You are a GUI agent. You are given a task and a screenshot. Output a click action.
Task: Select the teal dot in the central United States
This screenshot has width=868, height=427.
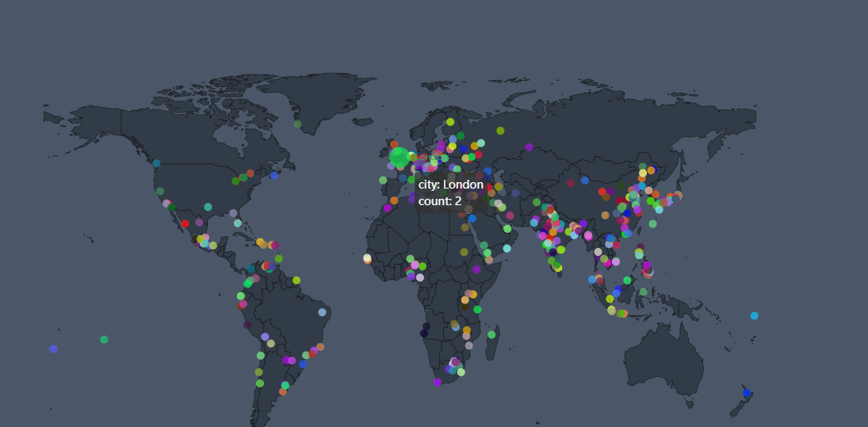click(208, 207)
